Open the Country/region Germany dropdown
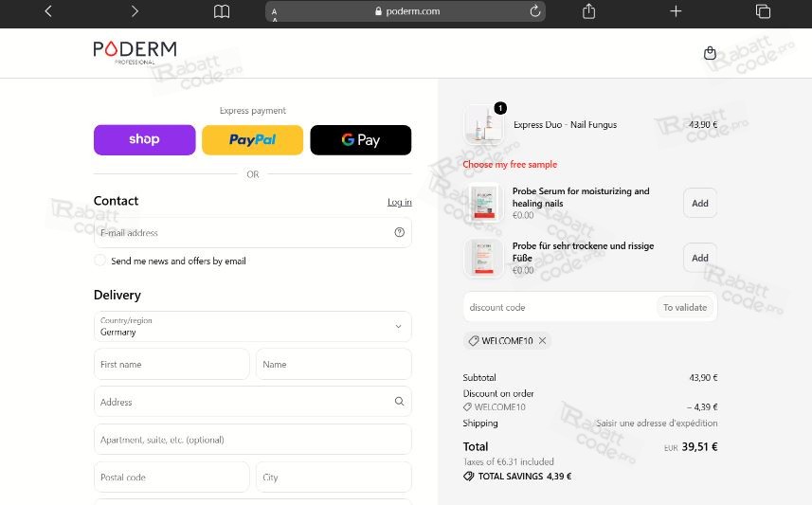 point(253,326)
